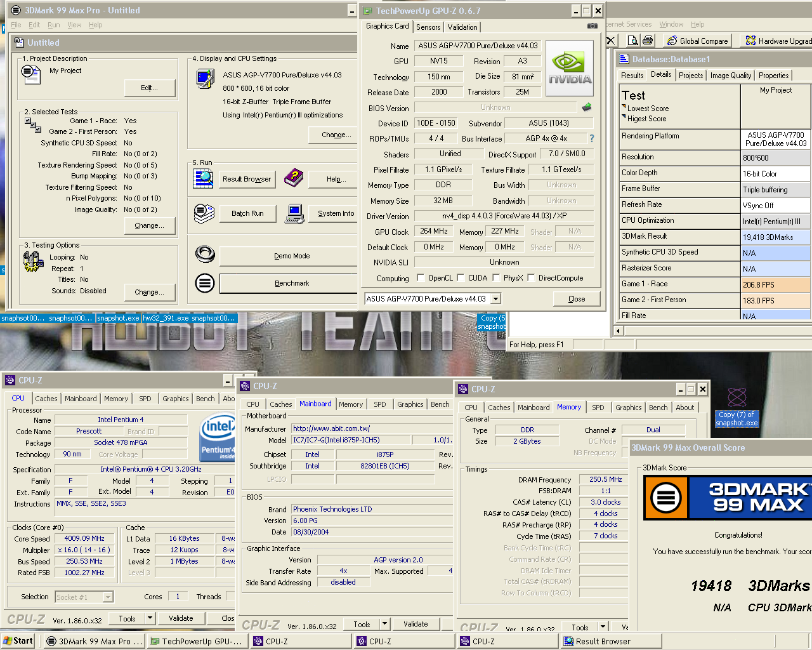
Task: Click the Intel Pentium 4 logo
Action: click(218, 437)
